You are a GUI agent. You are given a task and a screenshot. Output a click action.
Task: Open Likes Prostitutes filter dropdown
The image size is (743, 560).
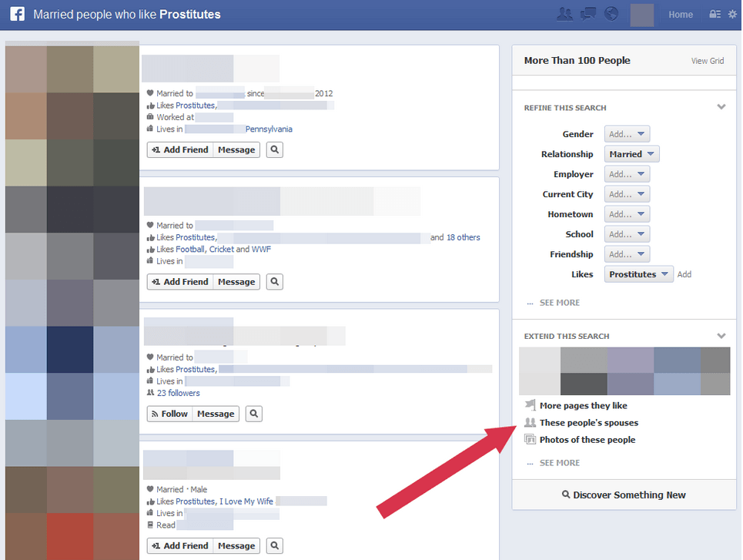coord(638,274)
